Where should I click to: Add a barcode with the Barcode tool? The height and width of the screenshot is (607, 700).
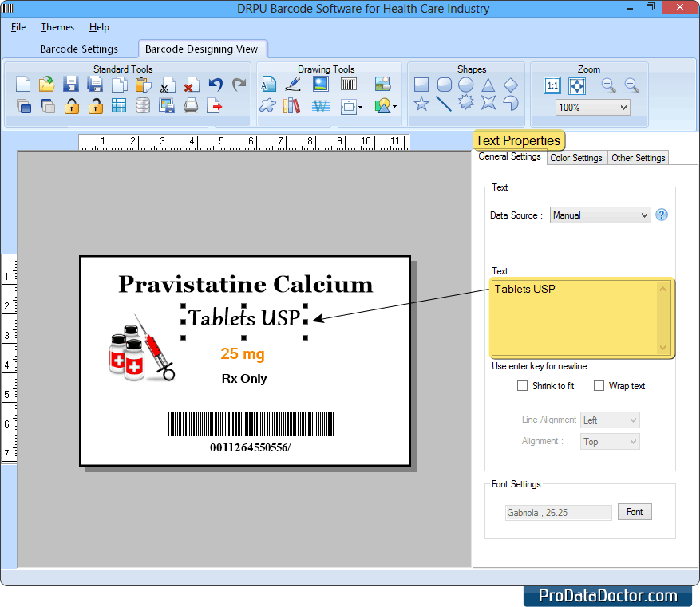click(348, 84)
